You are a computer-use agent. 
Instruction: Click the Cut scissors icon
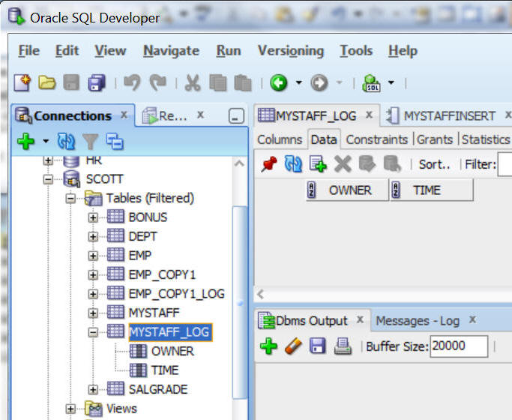click(x=193, y=82)
